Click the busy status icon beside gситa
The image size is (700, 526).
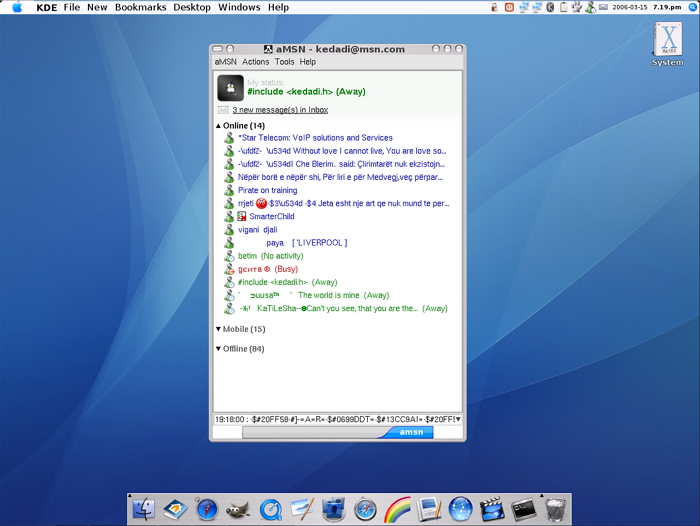tap(229, 269)
